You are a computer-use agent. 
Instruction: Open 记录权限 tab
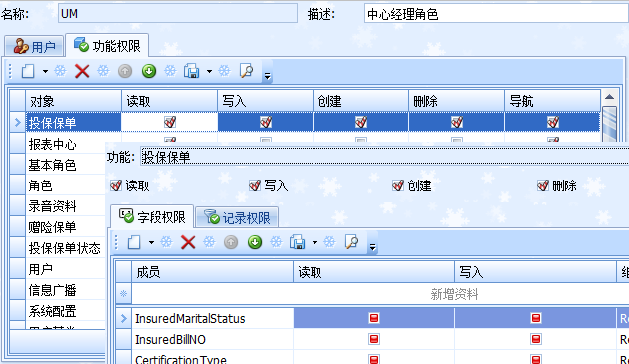click(x=237, y=217)
